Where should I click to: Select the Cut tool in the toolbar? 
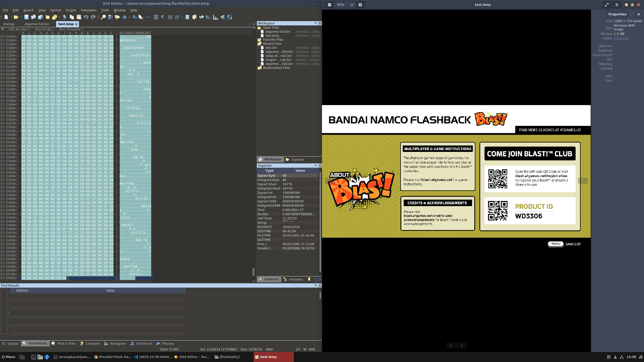65,17
